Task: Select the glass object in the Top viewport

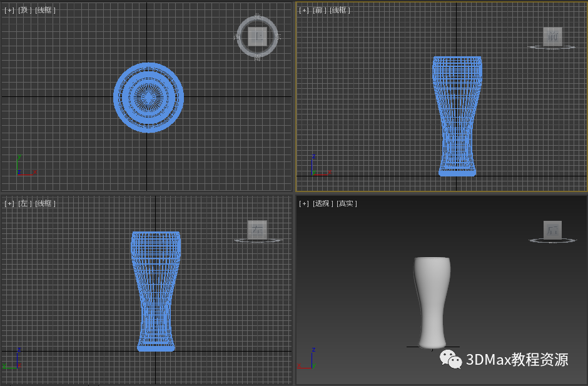Action: (148, 98)
